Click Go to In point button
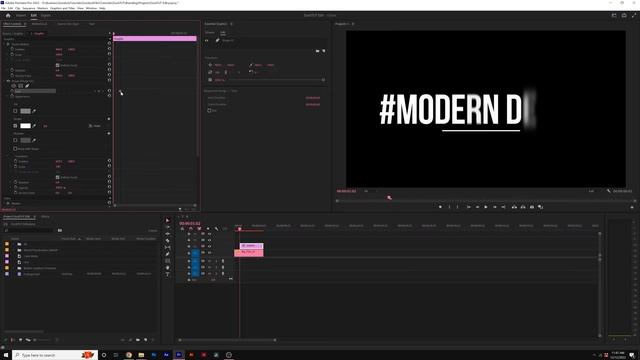The height and width of the screenshot is (360, 640). pos(468,207)
